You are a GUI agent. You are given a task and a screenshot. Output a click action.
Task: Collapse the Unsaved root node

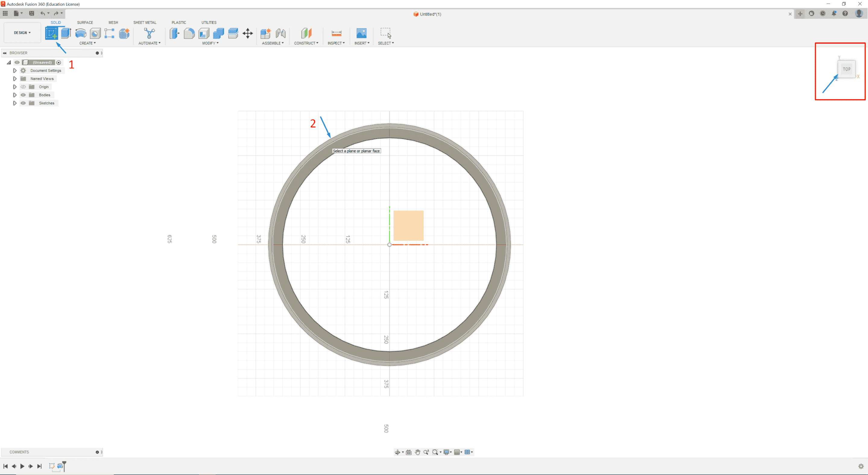point(9,62)
